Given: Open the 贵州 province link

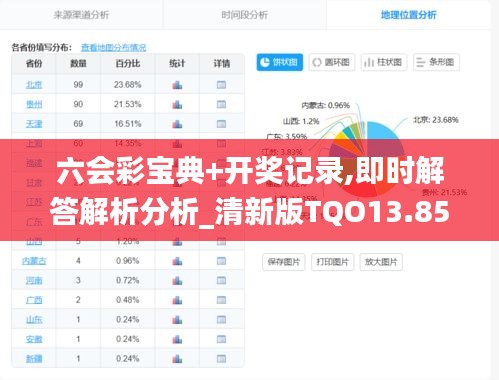Looking at the screenshot, I should pyautogui.click(x=34, y=104).
